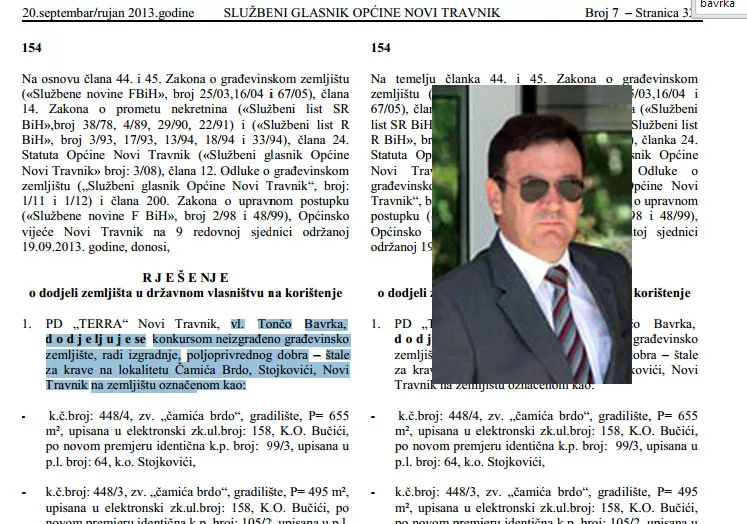Click the "RJEŠENJE" heading in left column
Image resolution: width=747 pixels, height=524 pixels.
[184, 277]
